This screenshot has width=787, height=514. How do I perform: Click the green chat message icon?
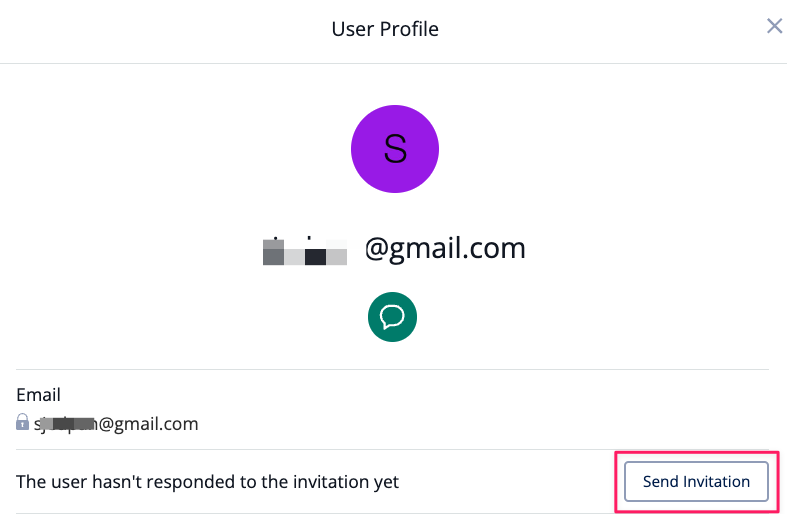(392, 318)
